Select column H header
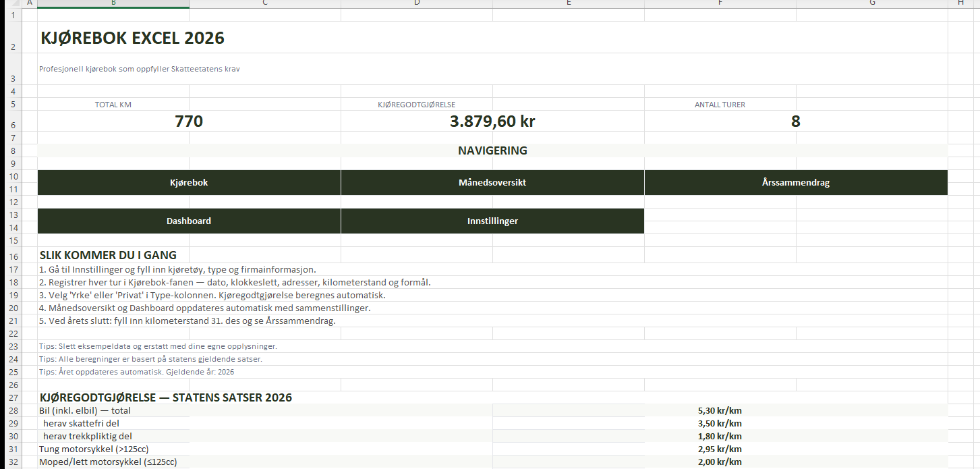The height and width of the screenshot is (469, 980). tap(960, 3)
